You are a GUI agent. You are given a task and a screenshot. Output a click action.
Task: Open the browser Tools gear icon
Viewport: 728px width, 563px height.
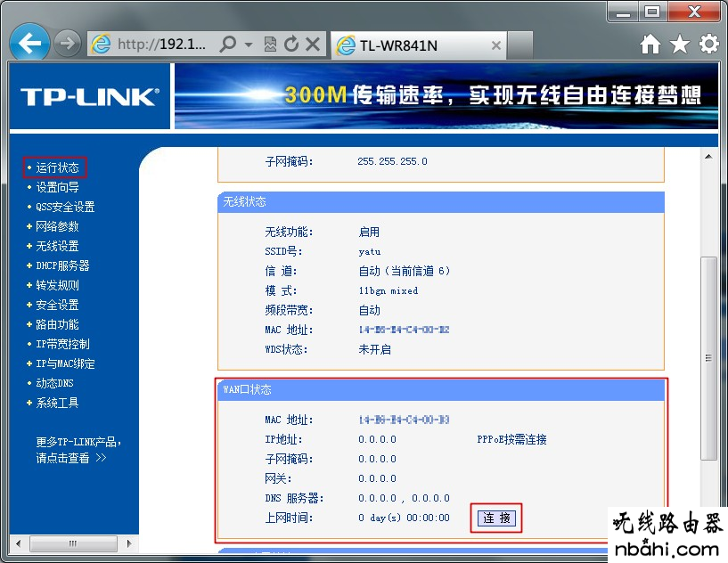pos(708,44)
